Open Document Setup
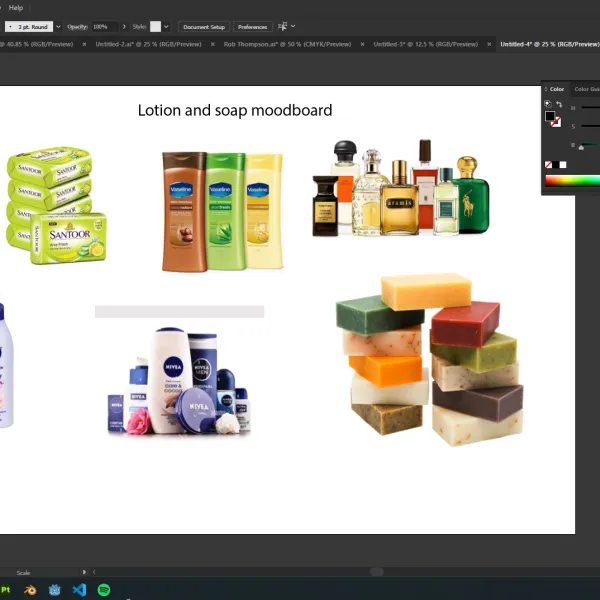The image size is (600, 600). (x=204, y=27)
